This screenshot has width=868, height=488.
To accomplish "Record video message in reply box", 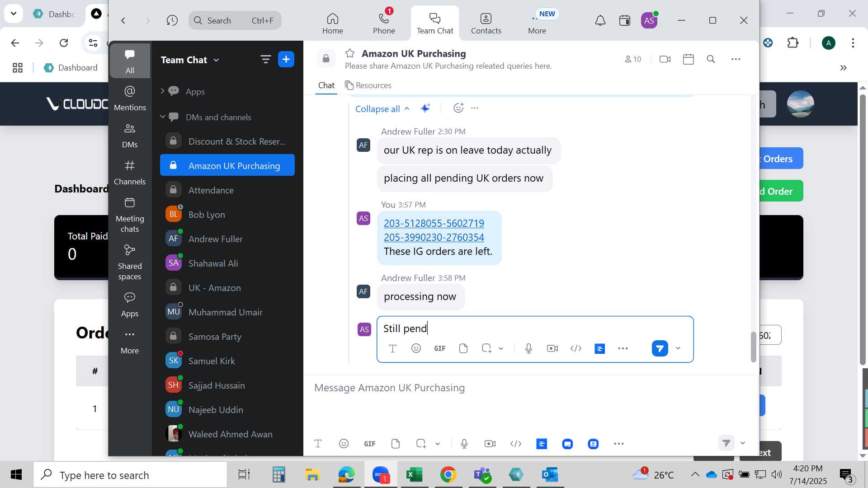I will tap(552, 348).
